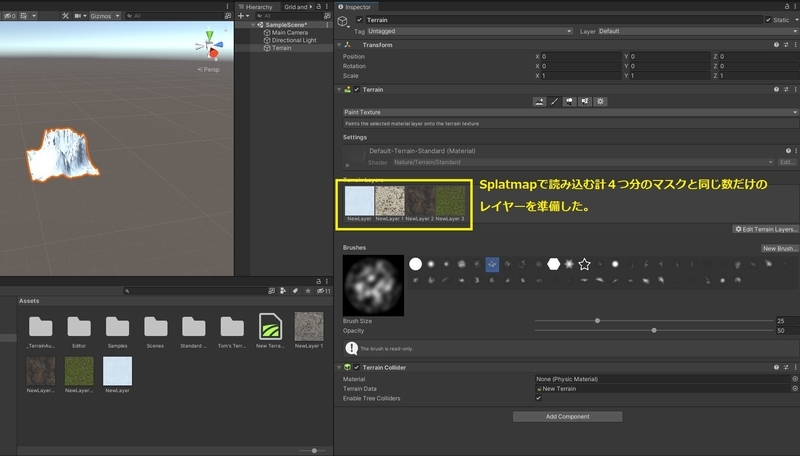Open Terrain Collider help icon
This screenshot has width=800, height=456.
point(776,367)
